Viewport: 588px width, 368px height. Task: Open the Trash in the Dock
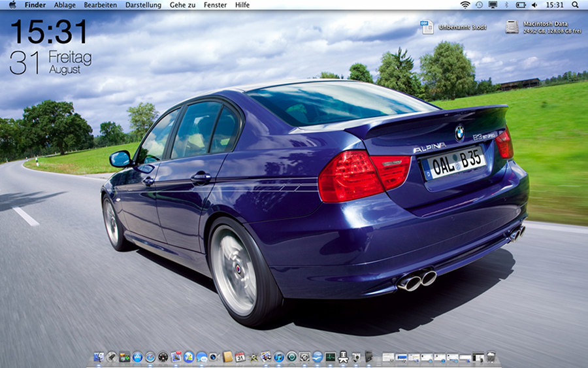(x=491, y=357)
